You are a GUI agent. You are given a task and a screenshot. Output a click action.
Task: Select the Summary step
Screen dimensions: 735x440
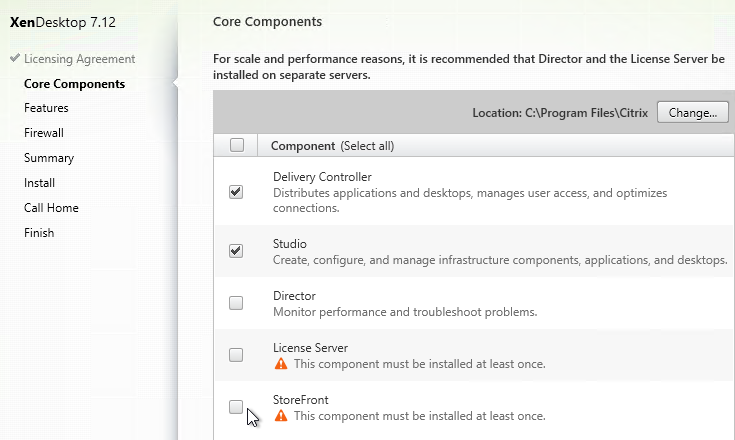pyautogui.click(x=49, y=158)
